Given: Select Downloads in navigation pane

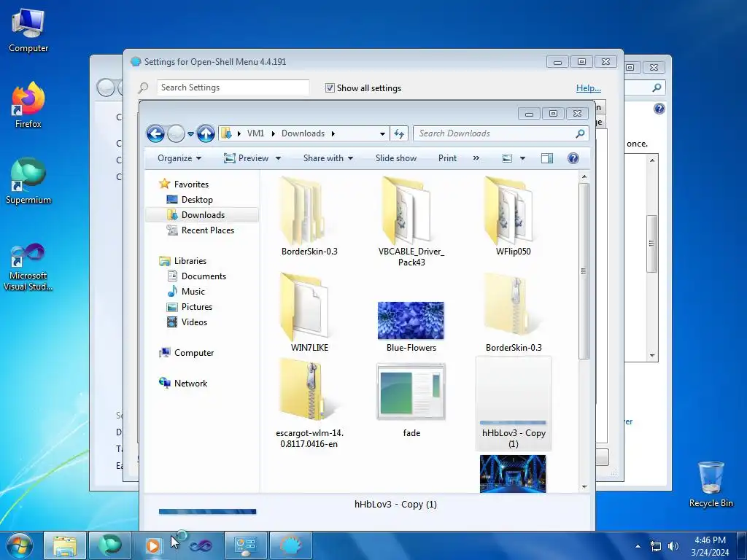Looking at the screenshot, I should [203, 215].
